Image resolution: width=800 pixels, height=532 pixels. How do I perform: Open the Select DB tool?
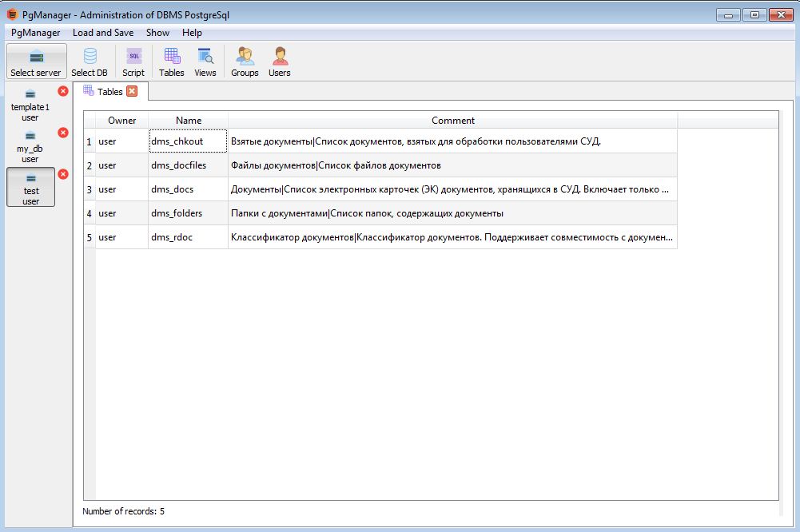point(90,62)
